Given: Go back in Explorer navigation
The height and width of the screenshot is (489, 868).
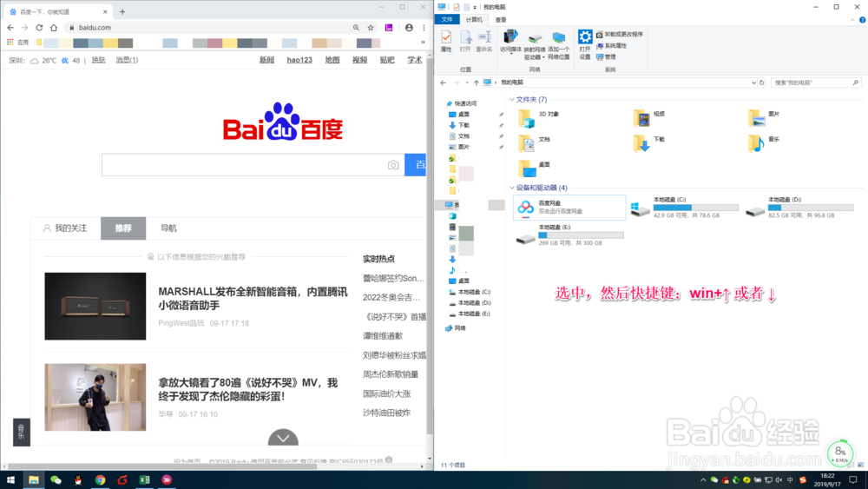Looking at the screenshot, I should (443, 83).
